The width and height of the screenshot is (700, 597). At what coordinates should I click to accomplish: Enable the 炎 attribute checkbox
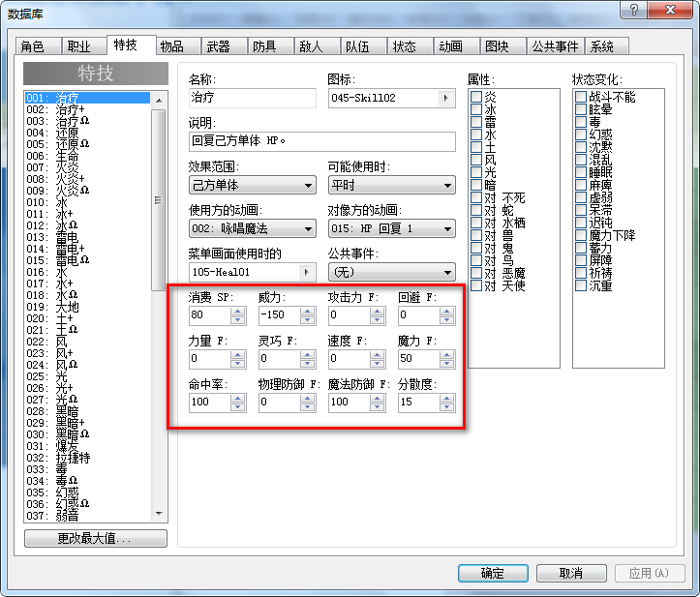tap(476, 97)
